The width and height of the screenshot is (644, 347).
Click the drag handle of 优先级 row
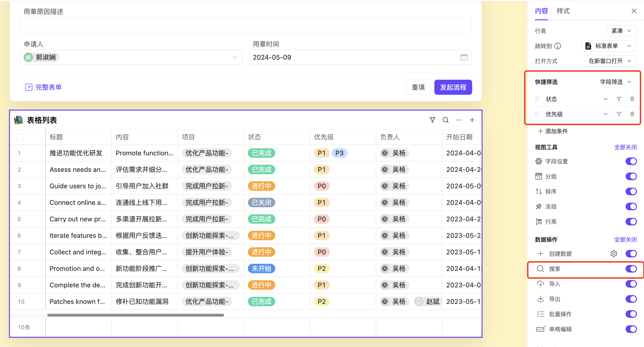(x=537, y=114)
